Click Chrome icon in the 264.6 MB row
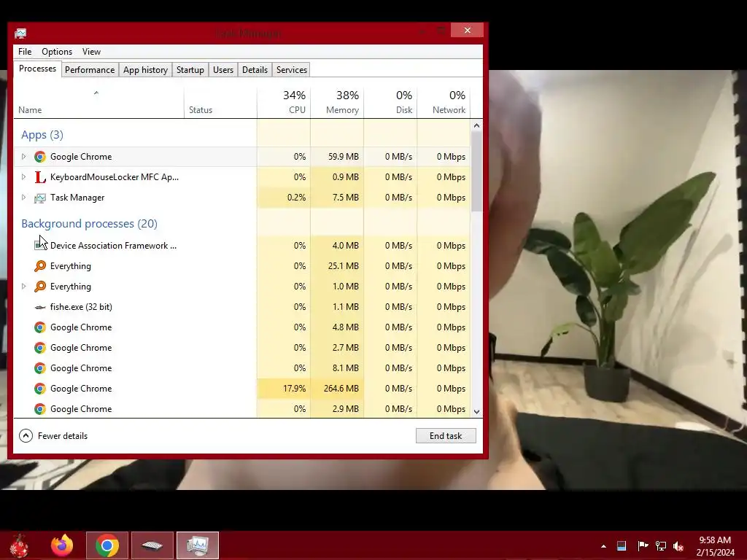Screen dimensions: 747x560 40,389
